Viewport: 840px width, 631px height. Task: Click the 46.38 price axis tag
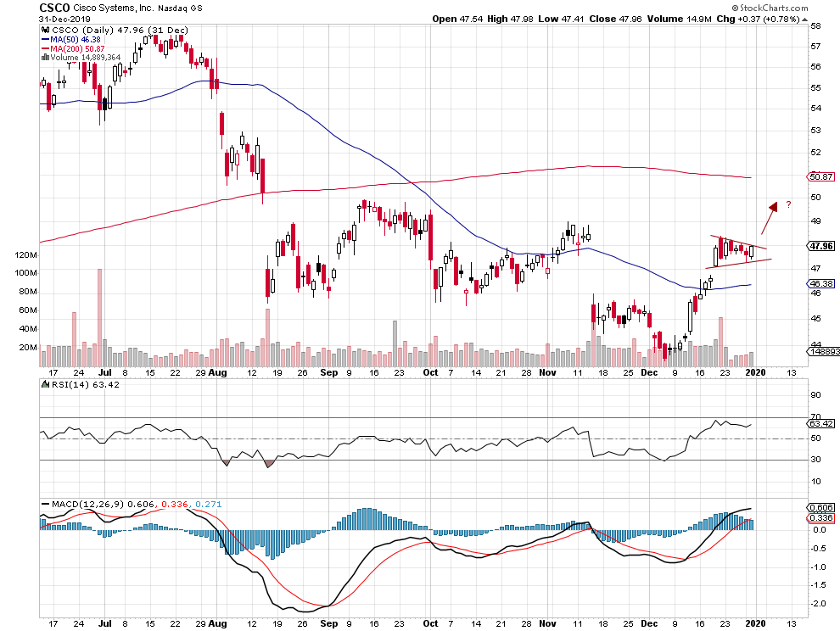[x=822, y=283]
